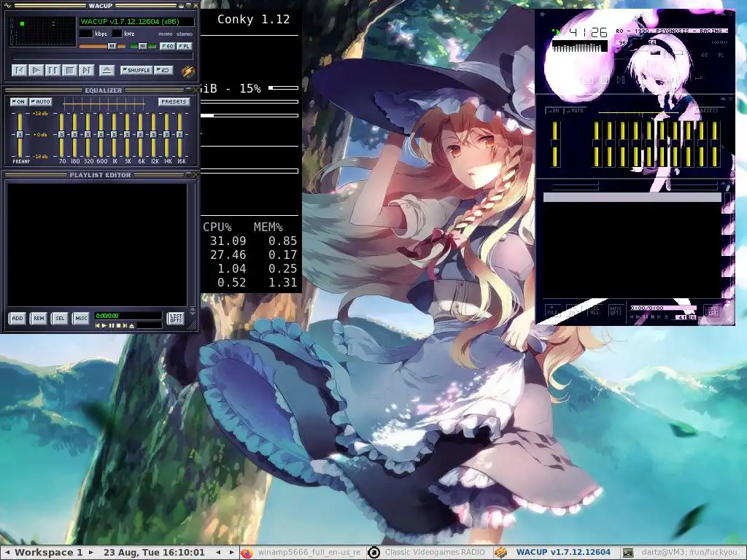The height and width of the screenshot is (560, 747).
Task: Click the orange volume slider in WACUP
Action: tap(102, 46)
